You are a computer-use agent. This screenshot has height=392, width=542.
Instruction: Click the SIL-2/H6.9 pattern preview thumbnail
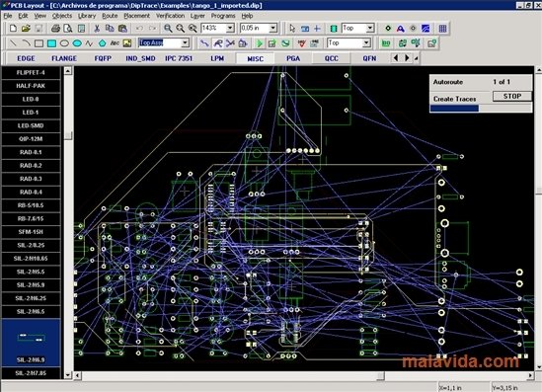click(31, 338)
